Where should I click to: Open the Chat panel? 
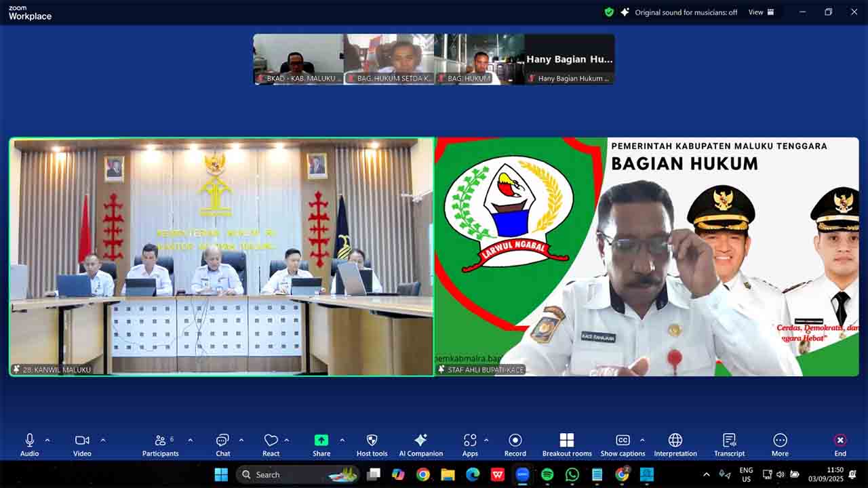tap(222, 444)
